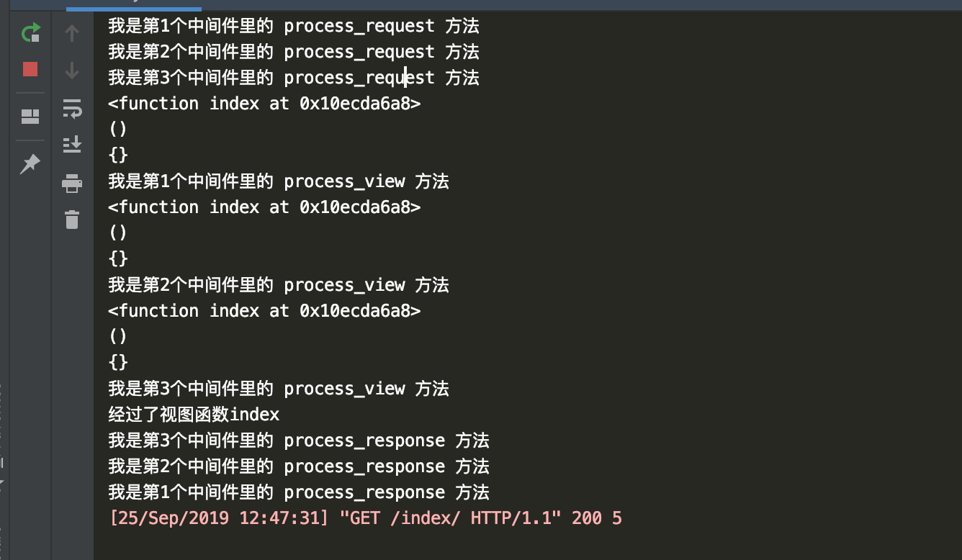Click the 第3个中间件 process_view output line
Viewport: 962px width, 560px height.
point(278,389)
